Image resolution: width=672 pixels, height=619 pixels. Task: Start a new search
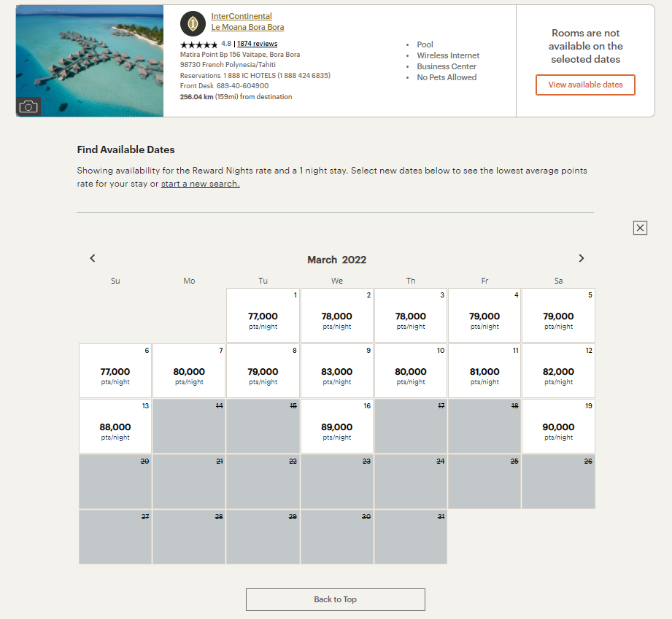click(200, 184)
